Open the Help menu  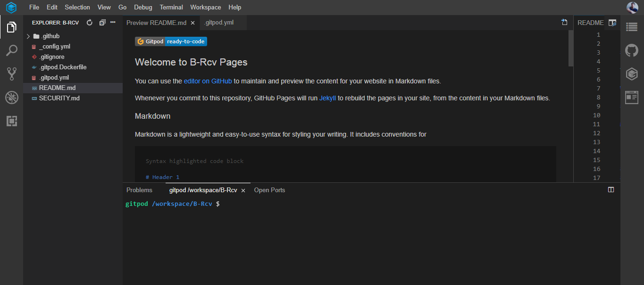(x=234, y=8)
